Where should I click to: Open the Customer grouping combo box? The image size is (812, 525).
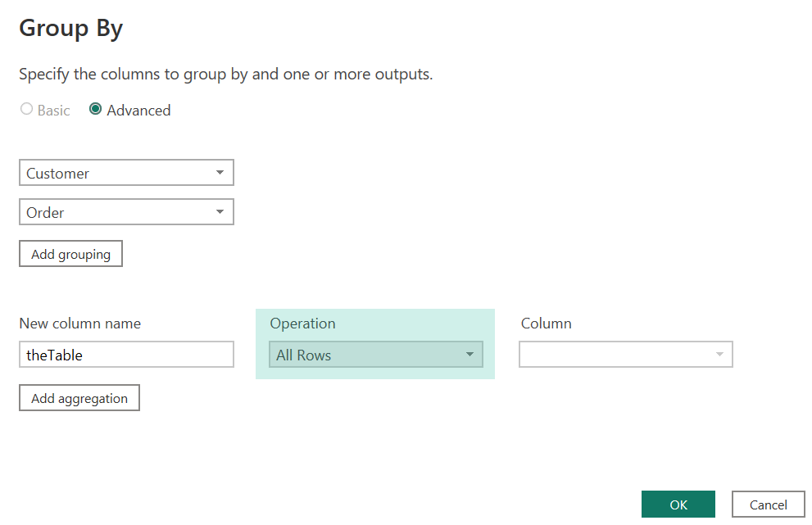(126, 173)
